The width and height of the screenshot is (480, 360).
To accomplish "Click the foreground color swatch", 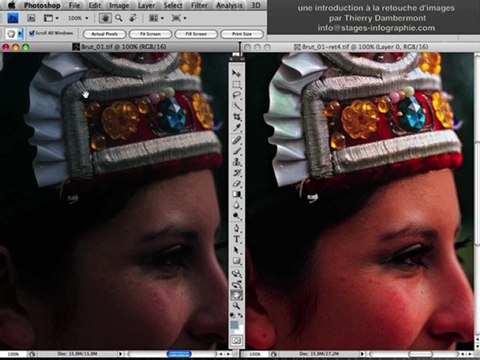I will pyautogui.click(x=234, y=324).
